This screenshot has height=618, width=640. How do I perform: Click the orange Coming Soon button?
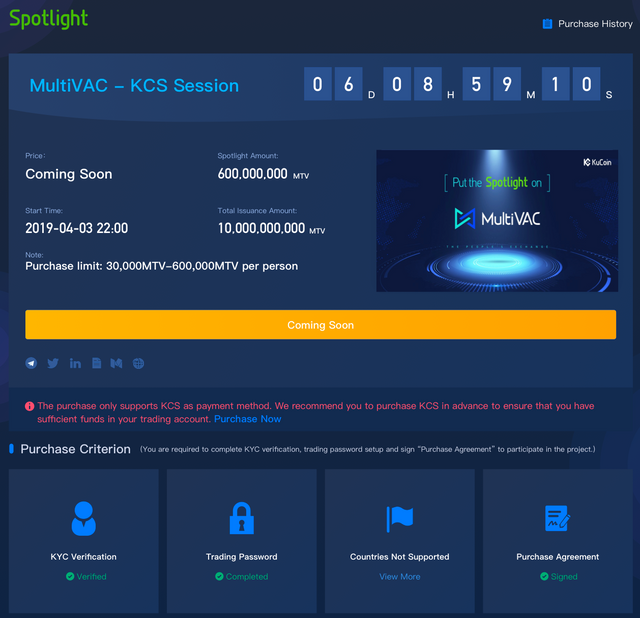[320, 325]
